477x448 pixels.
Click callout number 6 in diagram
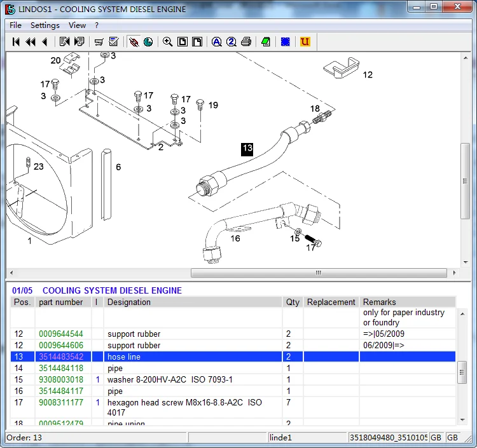[x=118, y=167]
